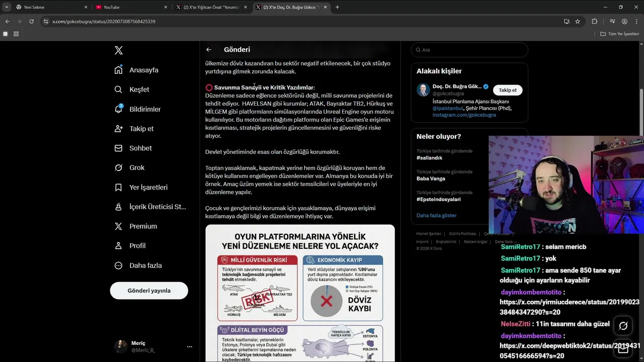Screen dimensions: 644x362
Task: Open the infographic image in the post
Action: click(x=300, y=293)
